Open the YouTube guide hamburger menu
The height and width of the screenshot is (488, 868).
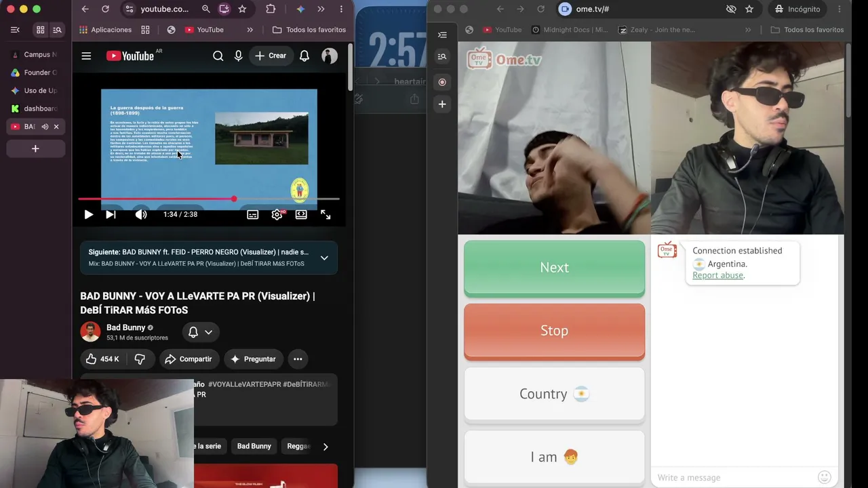pos(86,56)
